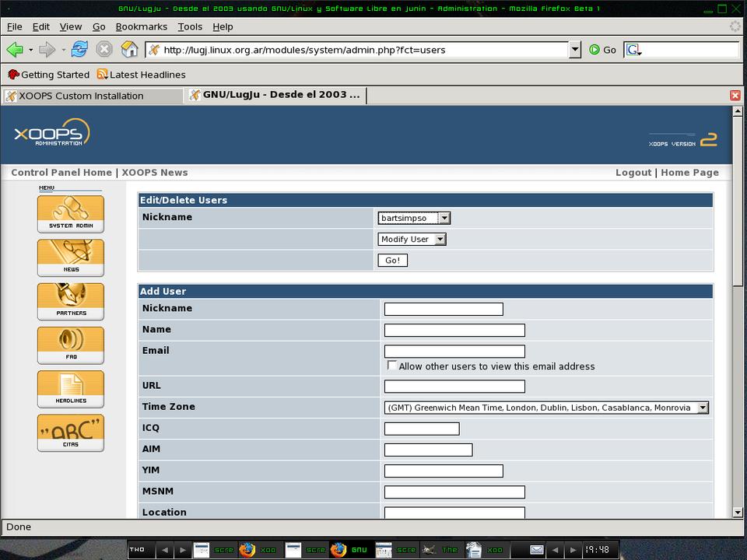
Task: Open the System Admin module icon
Action: [x=70, y=213]
